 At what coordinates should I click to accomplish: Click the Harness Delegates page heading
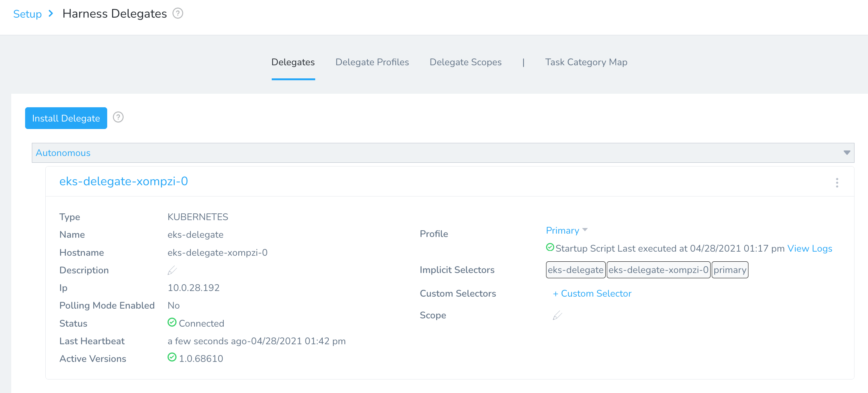coord(115,13)
